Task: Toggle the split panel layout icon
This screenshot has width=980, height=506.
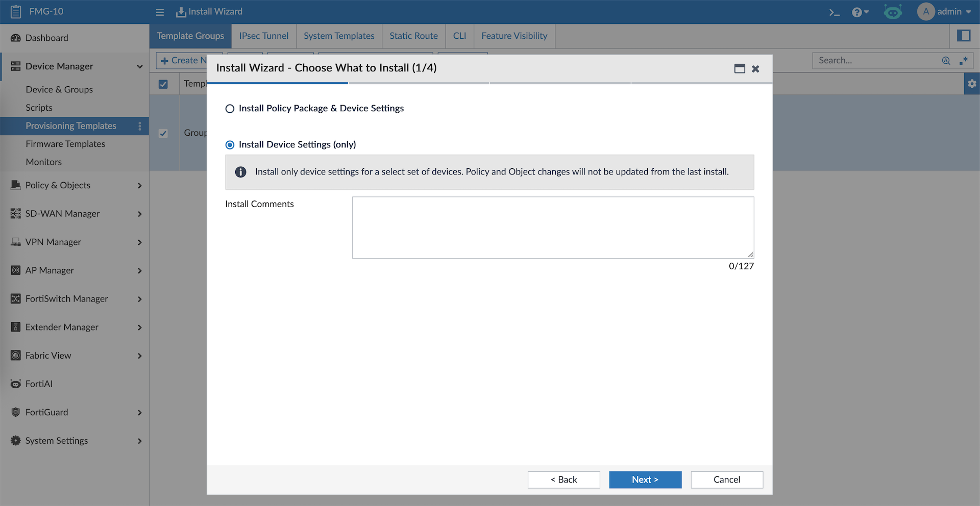Action: pyautogui.click(x=963, y=36)
